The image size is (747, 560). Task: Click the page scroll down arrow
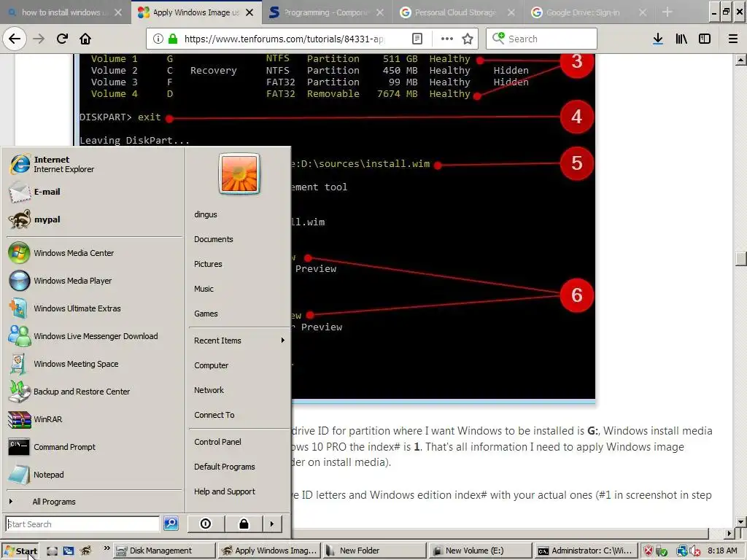(741, 522)
